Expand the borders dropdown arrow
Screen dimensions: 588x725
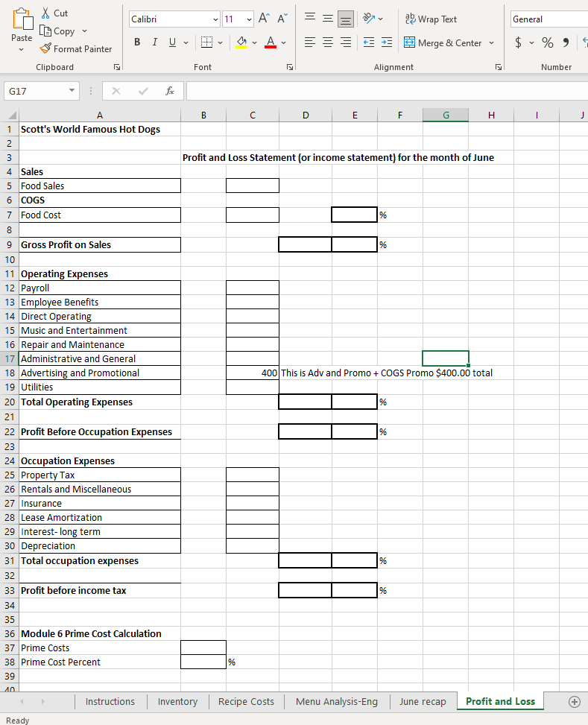tap(220, 42)
